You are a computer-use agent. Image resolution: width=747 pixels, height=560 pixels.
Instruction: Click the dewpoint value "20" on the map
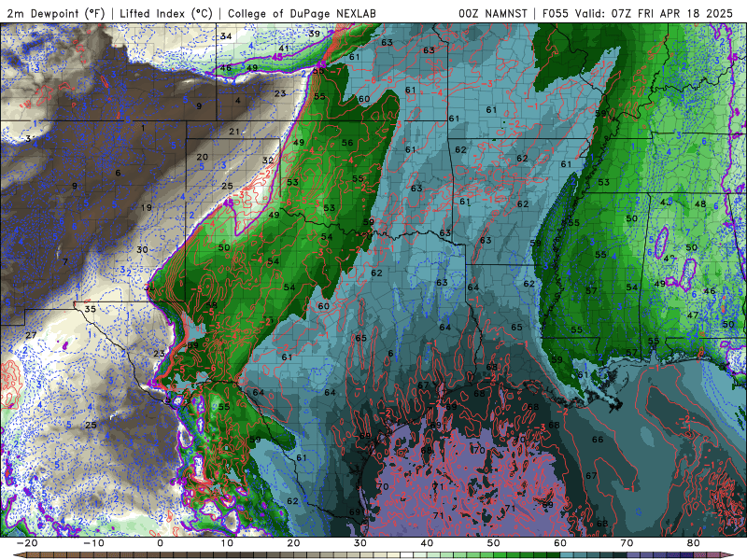(203, 157)
